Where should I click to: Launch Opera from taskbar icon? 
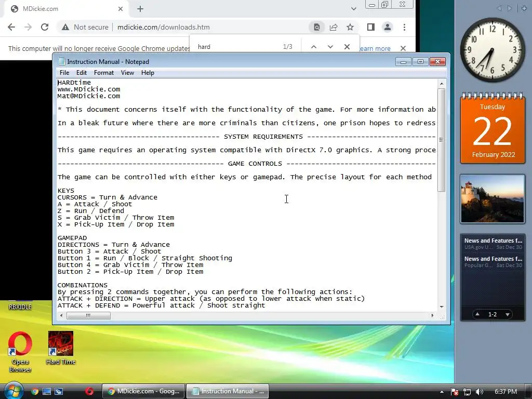[x=89, y=391]
